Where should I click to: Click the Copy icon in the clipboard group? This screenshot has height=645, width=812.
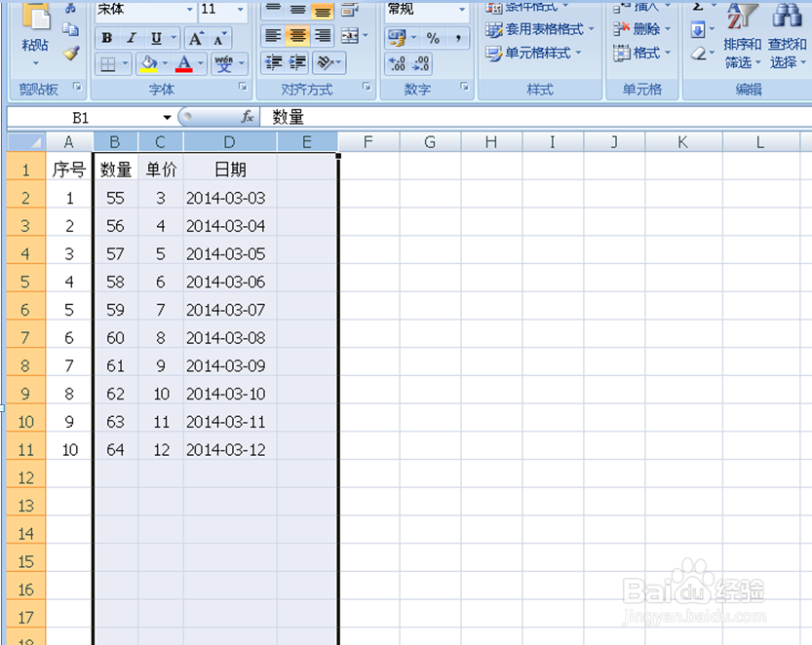click(x=71, y=29)
